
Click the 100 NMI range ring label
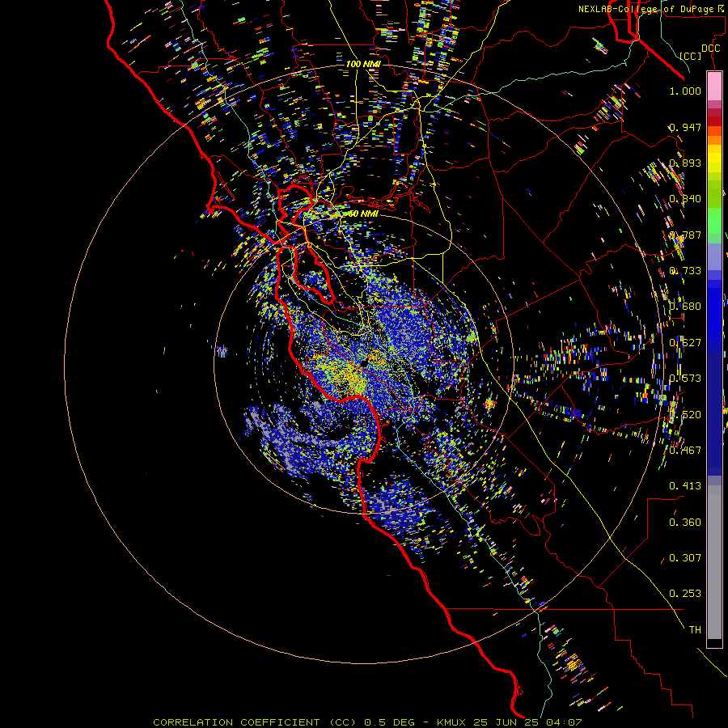point(363,64)
